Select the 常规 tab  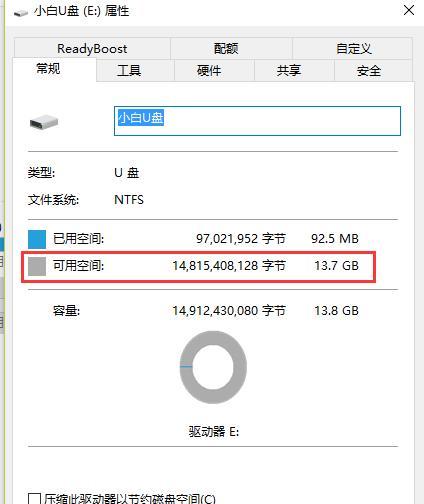click(x=49, y=69)
